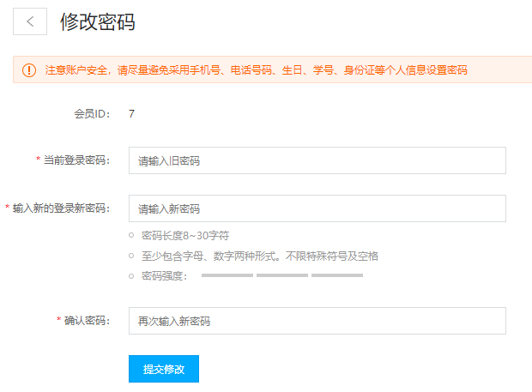Click the last password strength bar segment

[336, 275]
